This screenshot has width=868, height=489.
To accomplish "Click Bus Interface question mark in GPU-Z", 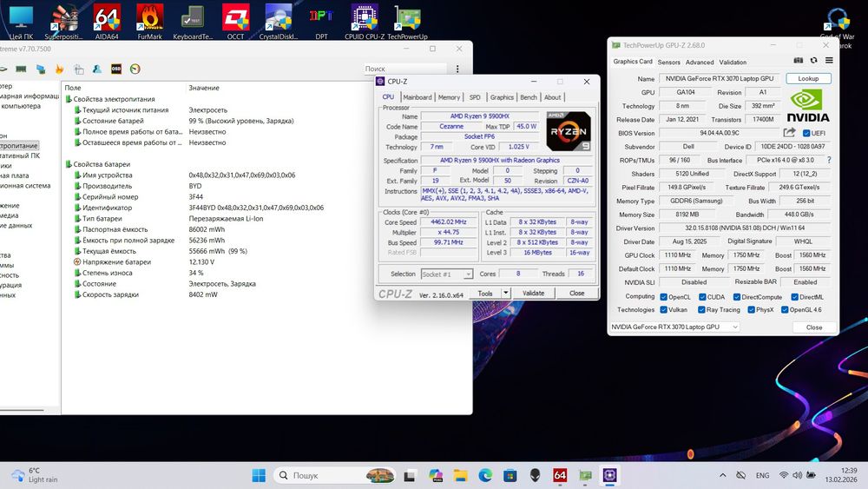I will point(829,160).
